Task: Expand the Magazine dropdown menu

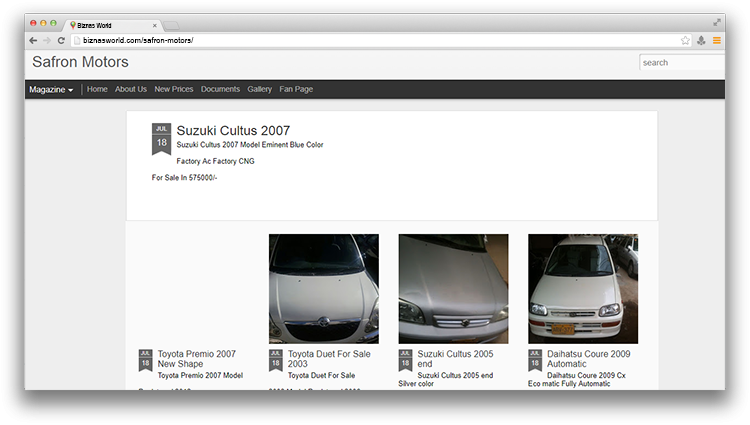Action: coord(51,90)
